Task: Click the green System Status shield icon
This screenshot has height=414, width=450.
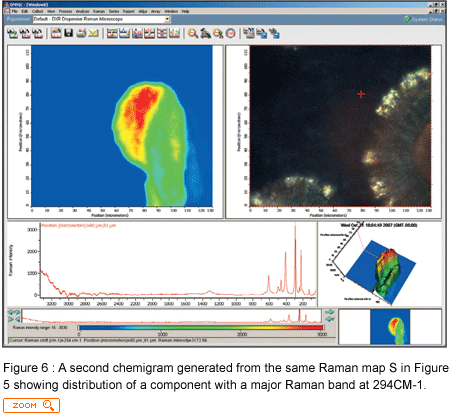Action: pos(407,19)
